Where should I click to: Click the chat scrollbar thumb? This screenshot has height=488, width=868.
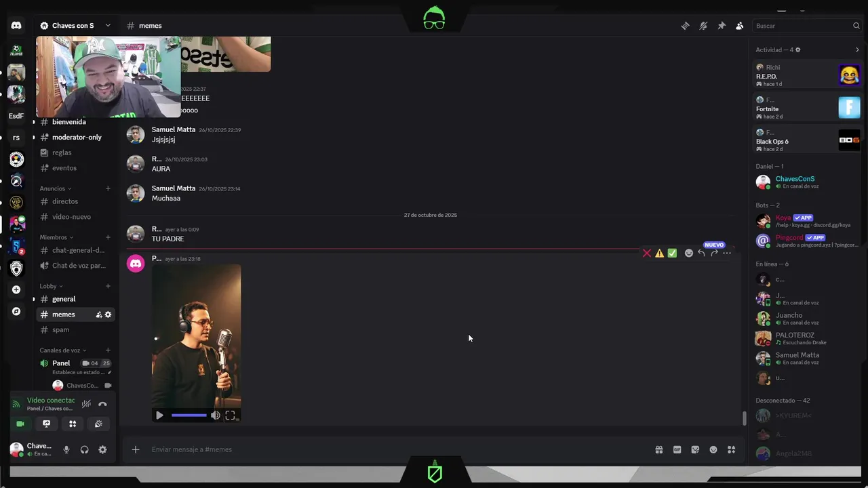click(x=744, y=418)
